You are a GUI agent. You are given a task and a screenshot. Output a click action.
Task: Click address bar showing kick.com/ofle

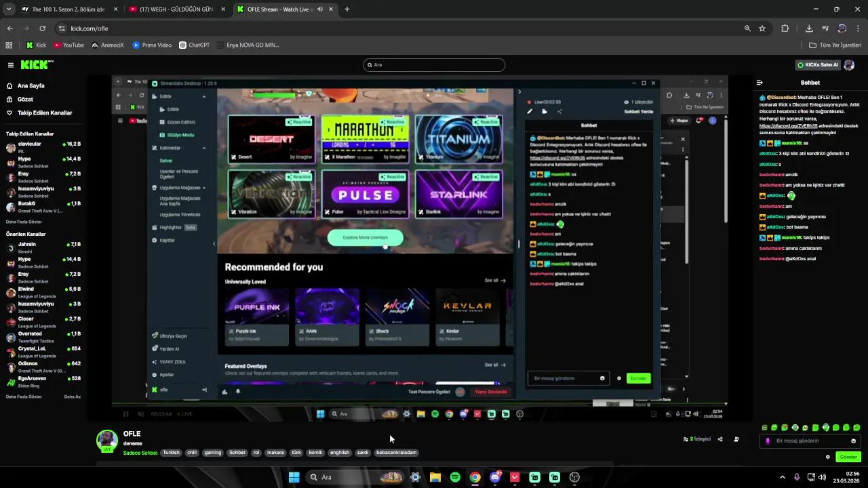pos(400,28)
